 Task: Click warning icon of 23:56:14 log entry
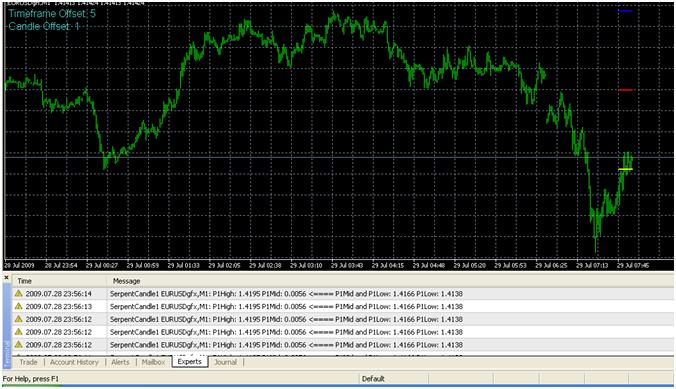(x=18, y=293)
